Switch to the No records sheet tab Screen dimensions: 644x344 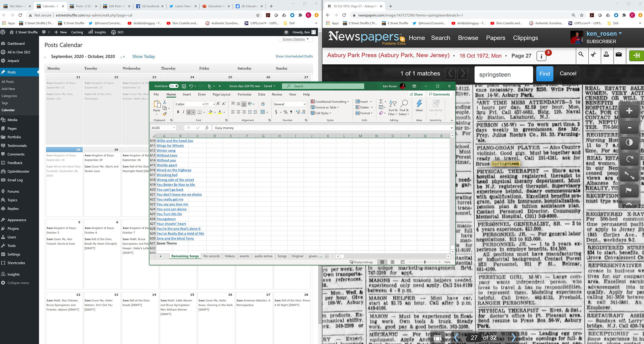[x=212, y=256]
